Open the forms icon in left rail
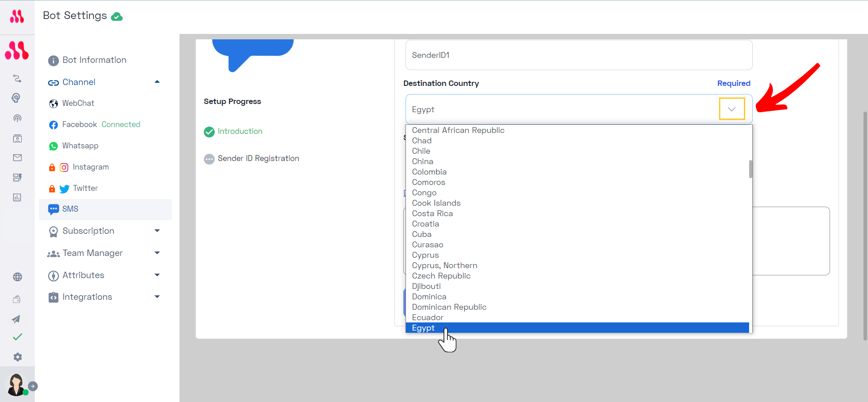The height and width of the screenshot is (402, 868). (17, 178)
